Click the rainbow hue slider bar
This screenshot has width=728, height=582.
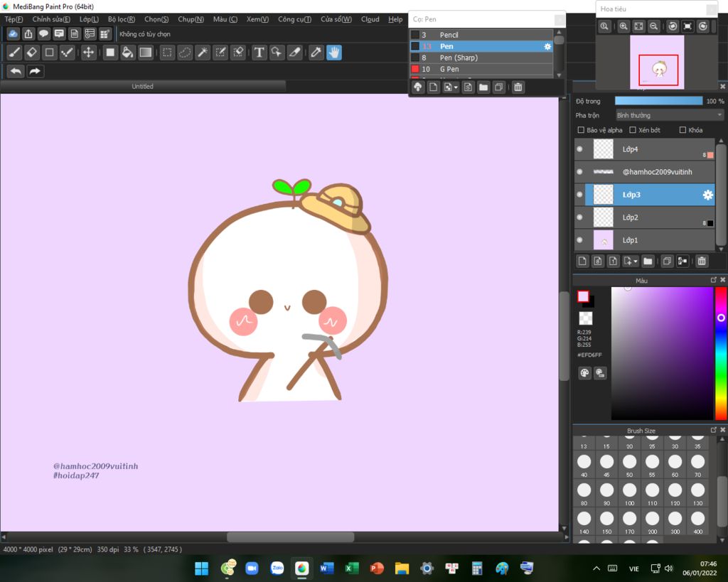pyautogui.click(x=721, y=354)
